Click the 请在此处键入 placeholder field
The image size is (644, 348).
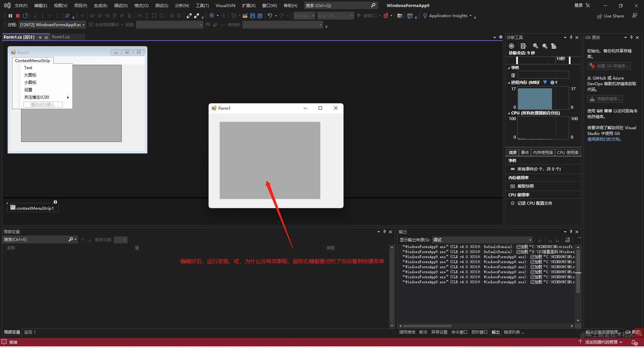click(43, 105)
